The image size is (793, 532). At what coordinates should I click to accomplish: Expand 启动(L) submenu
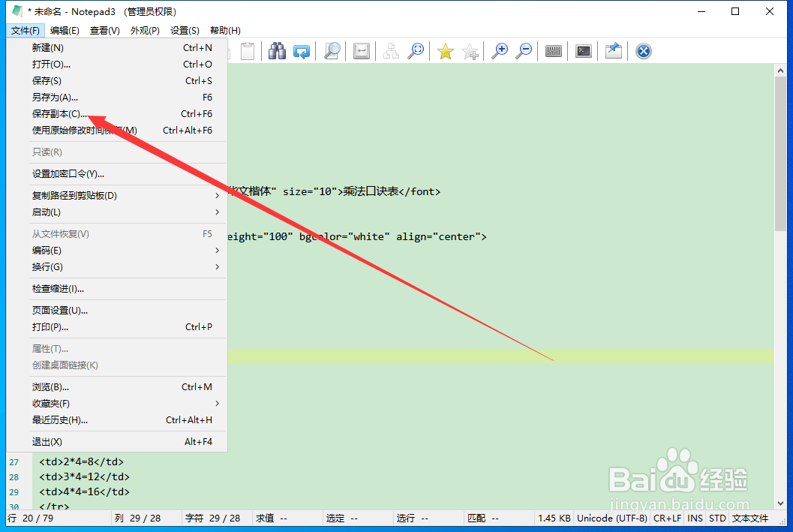click(x=117, y=212)
